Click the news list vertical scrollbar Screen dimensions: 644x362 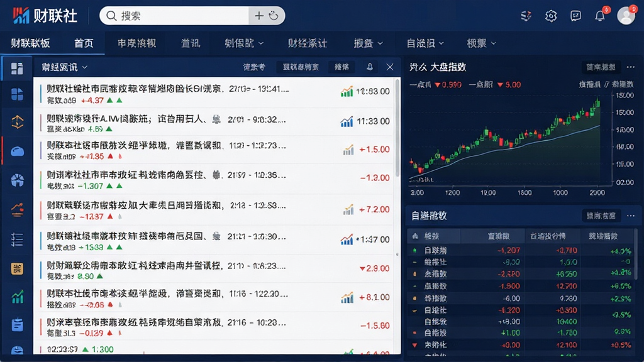point(397,127)
